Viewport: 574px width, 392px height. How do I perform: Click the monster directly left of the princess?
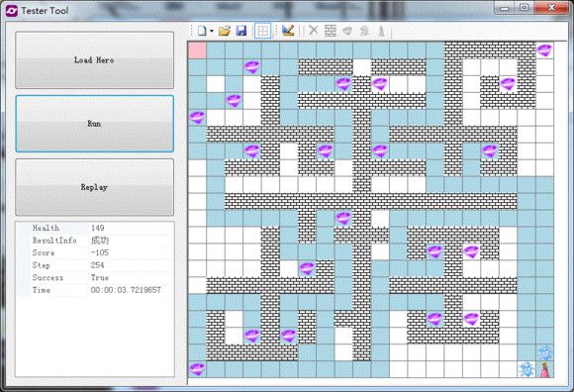[x=526, y=369]
